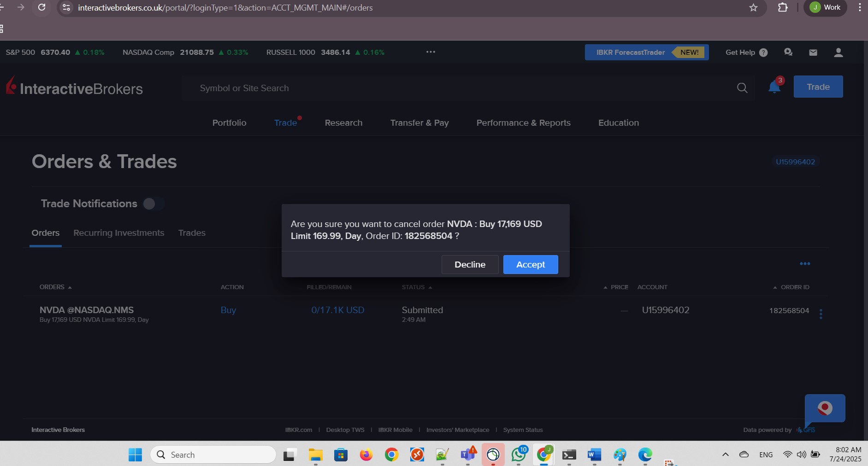Click the blue Trade button
The height and width of the screenshot is (466, 868).
(x=818, y=87)
